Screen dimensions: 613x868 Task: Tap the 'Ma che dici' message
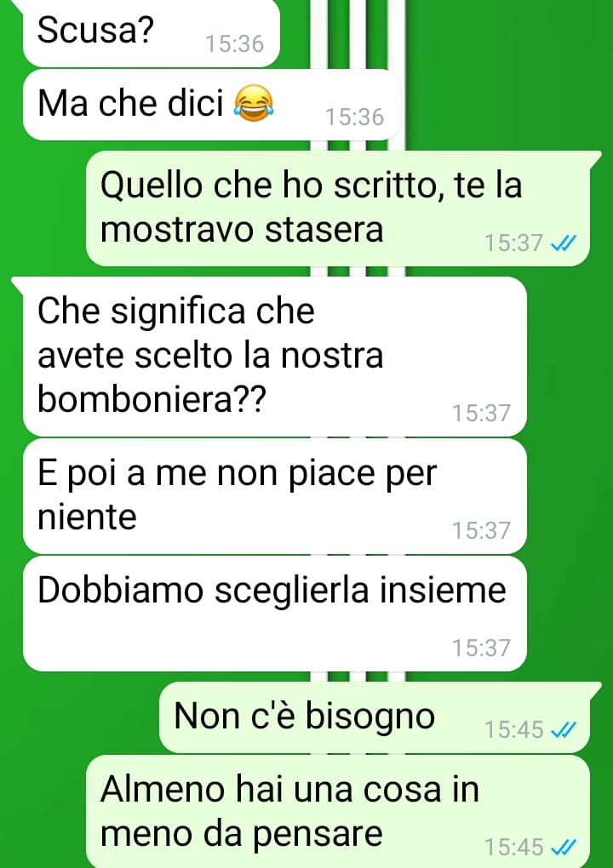coord(211,105)
